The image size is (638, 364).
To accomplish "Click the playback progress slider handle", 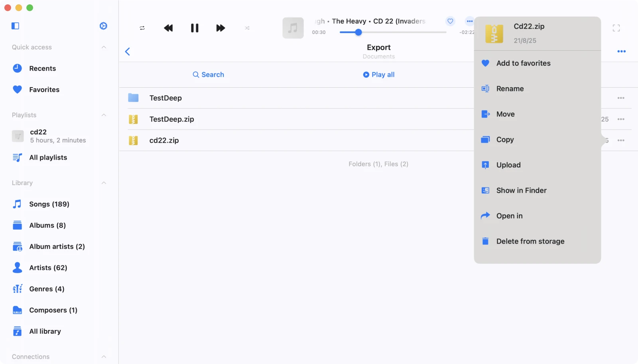I will pyautogui.click(x=358, y=32).
